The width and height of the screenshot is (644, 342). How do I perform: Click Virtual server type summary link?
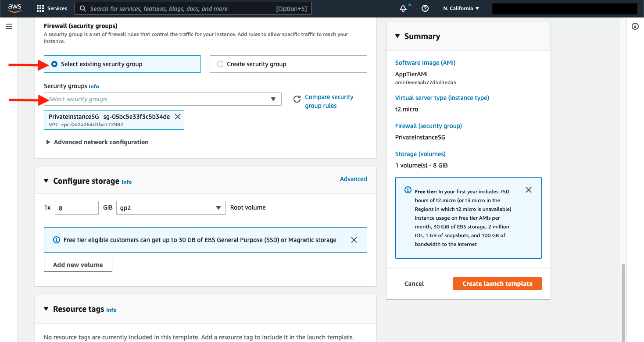pos(442,98)
